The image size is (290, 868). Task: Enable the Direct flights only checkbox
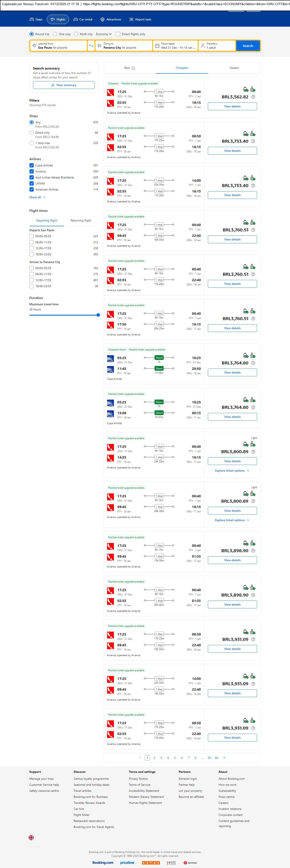click(x=118, y=34)
